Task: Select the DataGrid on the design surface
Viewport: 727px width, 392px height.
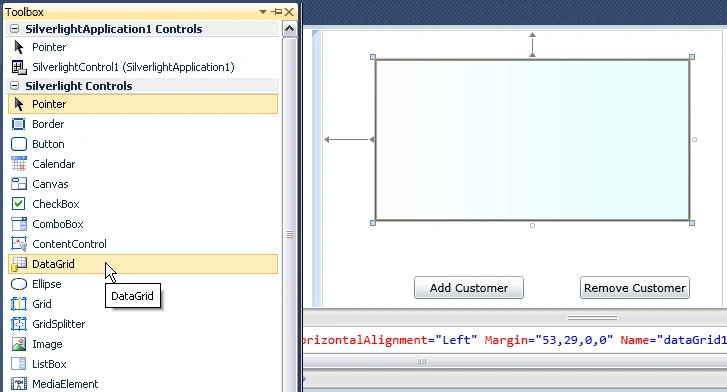Action: pos(532,140)
